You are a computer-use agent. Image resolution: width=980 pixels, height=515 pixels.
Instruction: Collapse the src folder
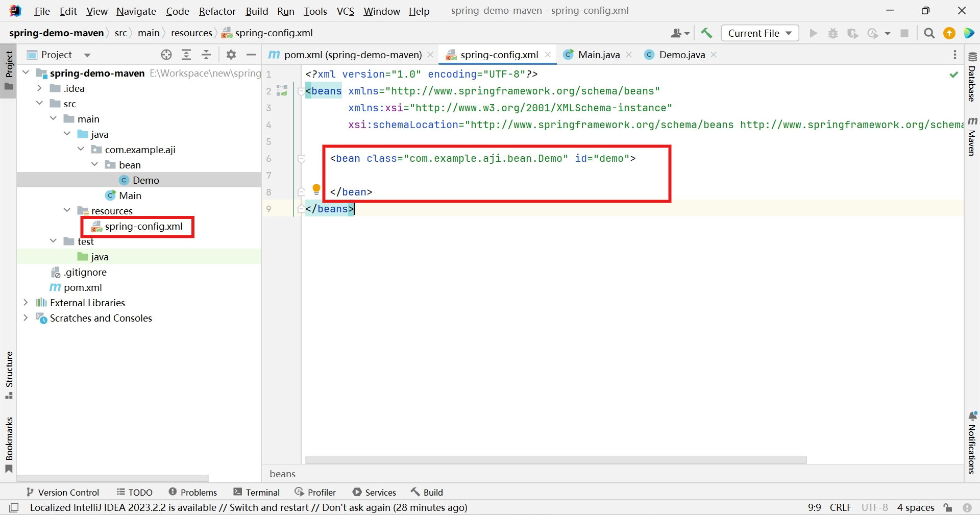pos(40,103)
